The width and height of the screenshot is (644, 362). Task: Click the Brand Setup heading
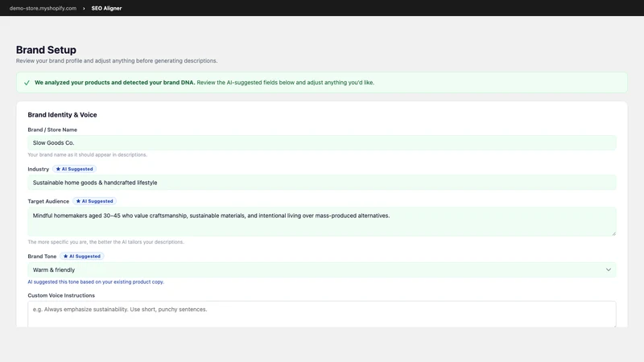[46, 50]
